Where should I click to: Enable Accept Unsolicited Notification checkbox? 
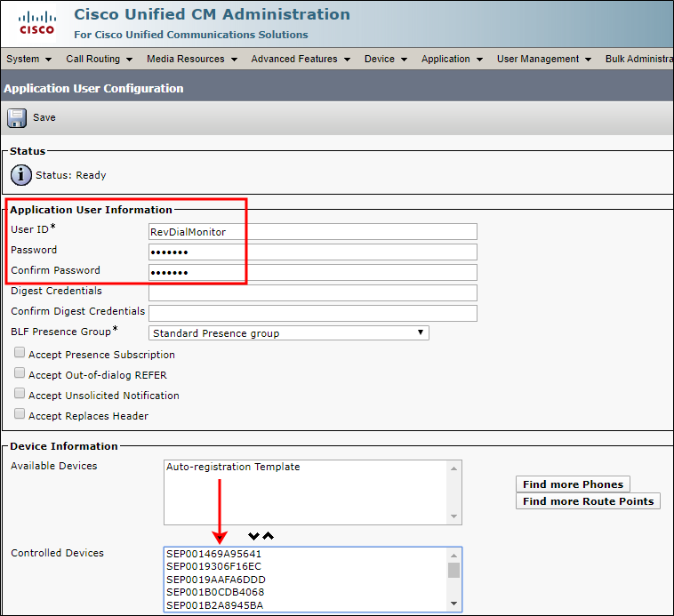coord(20,394)
